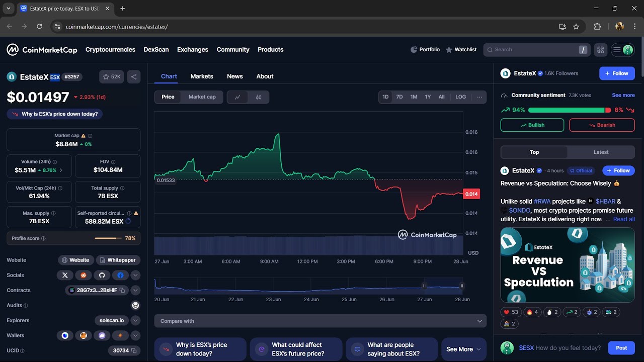Expand more wallets dropdown
This screenshot has height=362, width=644.
[135, 335]
